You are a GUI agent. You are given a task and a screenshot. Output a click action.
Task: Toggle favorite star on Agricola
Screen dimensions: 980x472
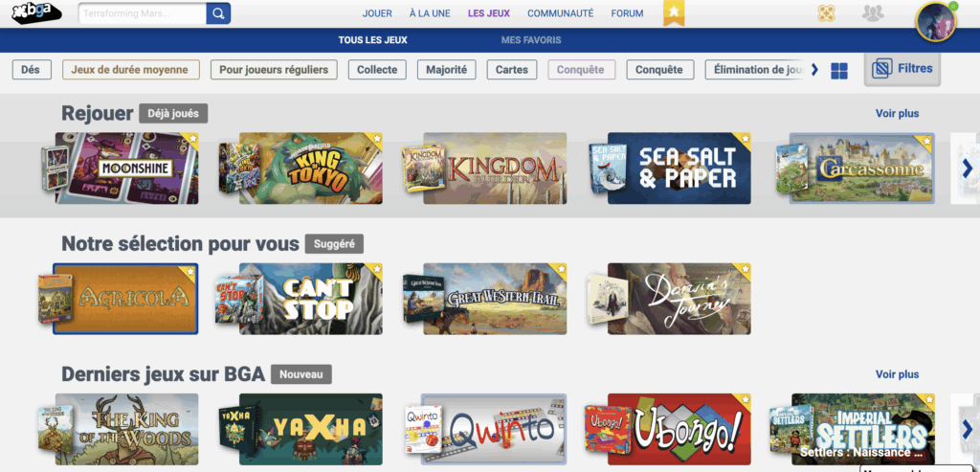click(x=191, y=270)
